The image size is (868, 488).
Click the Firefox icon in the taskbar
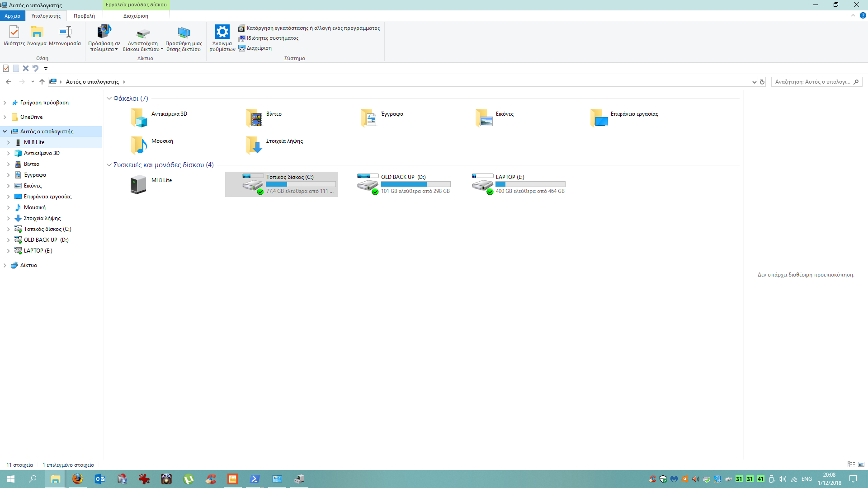tap(78, 479)
